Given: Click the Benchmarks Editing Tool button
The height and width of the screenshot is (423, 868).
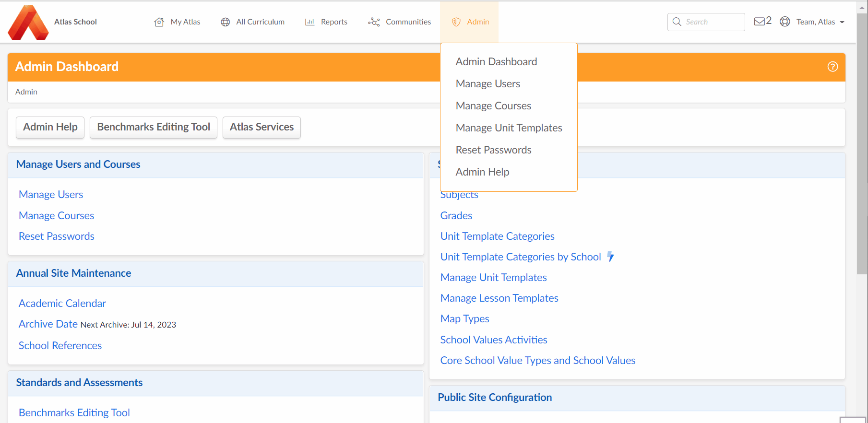Looking at the screenshot, I should (154, 127).
